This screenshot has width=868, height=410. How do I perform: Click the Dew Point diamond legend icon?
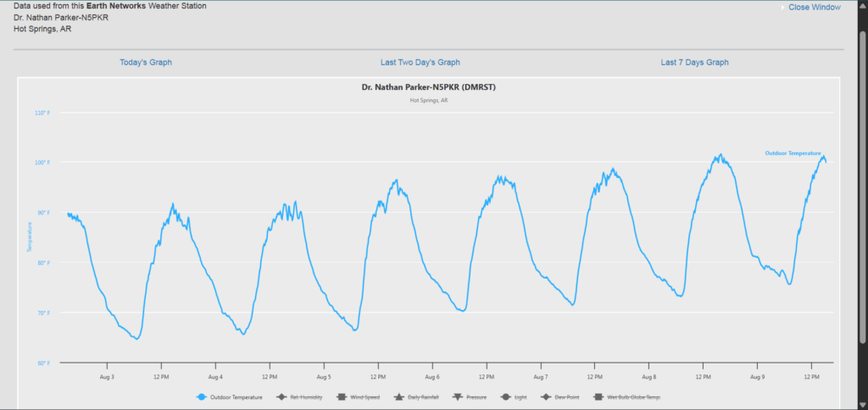point(544,396)
